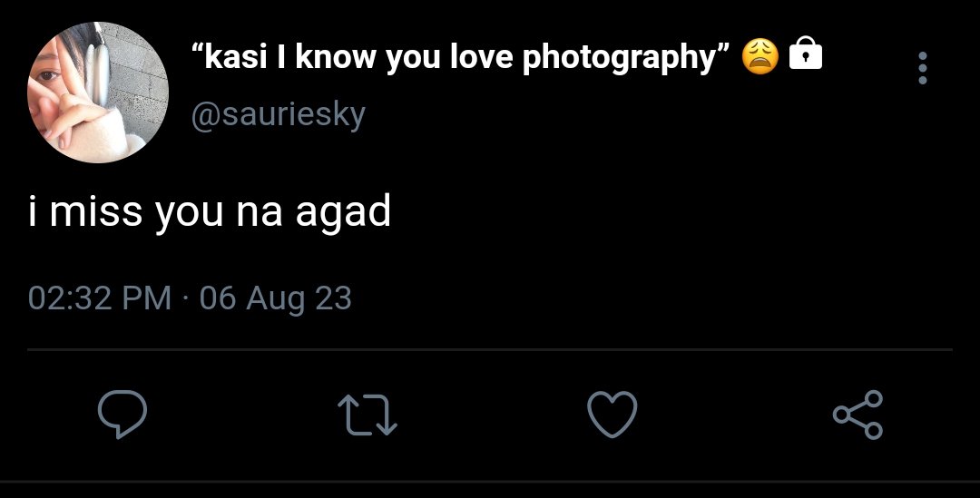Click the display name "kasi I know you love photography"
Screen dimensions: 980x498
click(460, 57)
